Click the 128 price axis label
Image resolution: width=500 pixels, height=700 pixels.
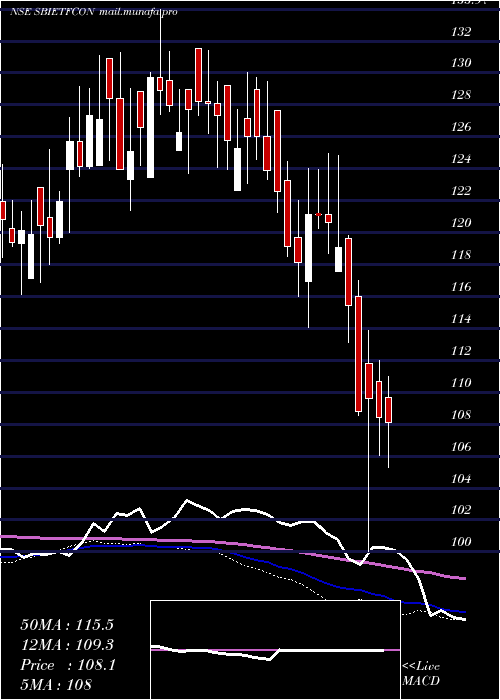pos(461,95)
